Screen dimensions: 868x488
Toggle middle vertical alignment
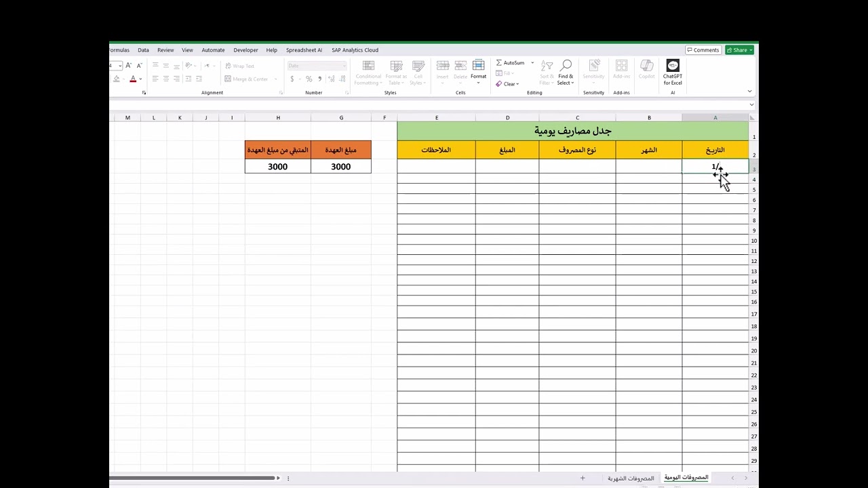pyautogui.click(x=166, y=66)
